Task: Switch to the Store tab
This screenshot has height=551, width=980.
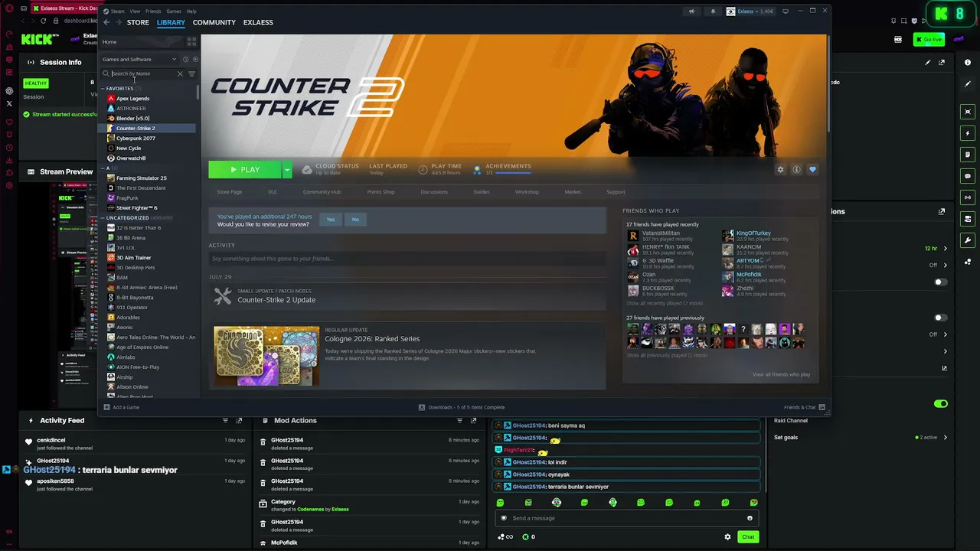Action: pyautogui.click(x=138, y=22)
